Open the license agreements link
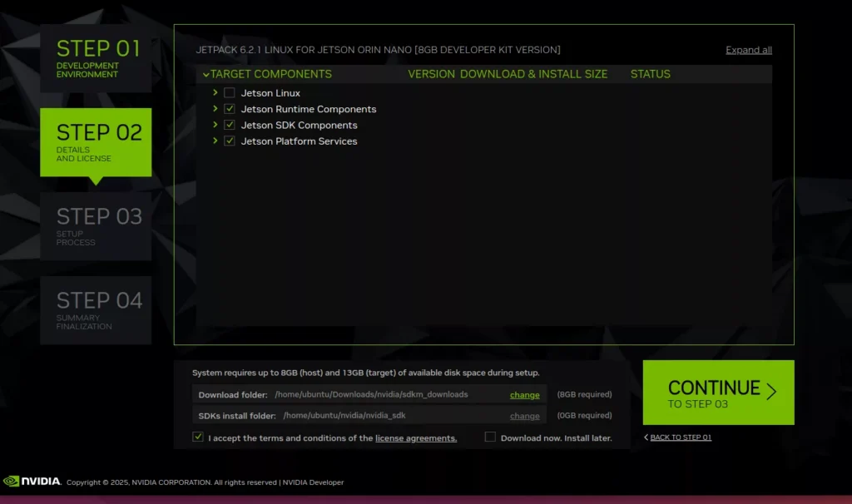 (x=415, y=438)
